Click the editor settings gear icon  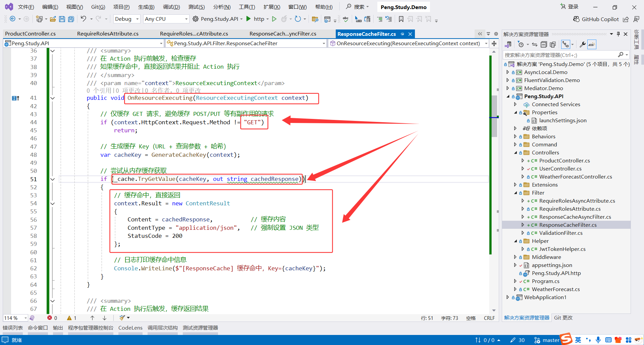[496, 34]
